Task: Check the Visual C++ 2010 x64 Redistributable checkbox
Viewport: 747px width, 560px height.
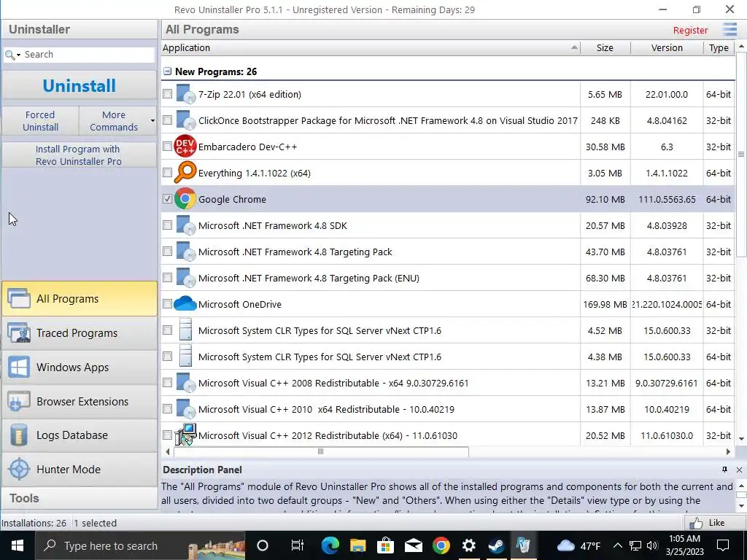Action: pyautogui.click(x=167, y=408)
